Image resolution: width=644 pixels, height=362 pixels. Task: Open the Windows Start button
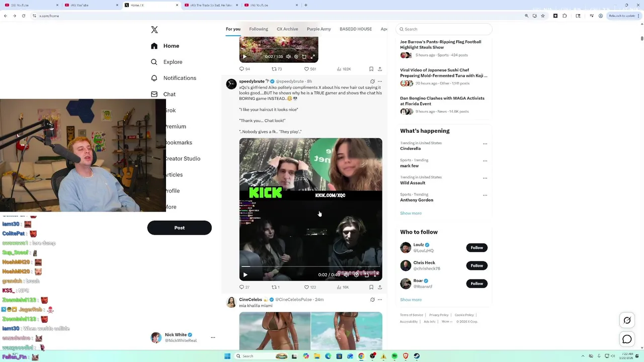coord(227,356)
